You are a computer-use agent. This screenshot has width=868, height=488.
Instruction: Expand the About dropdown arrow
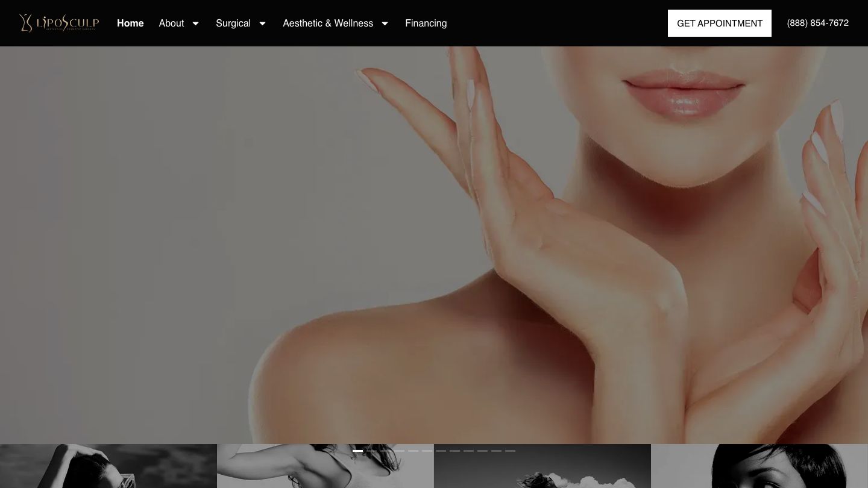point(195,23)
